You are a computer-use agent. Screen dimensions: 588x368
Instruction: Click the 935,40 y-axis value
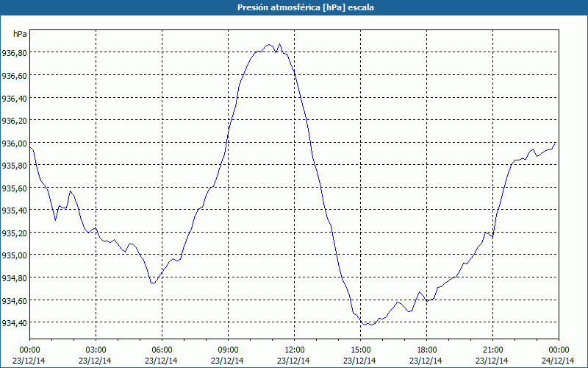pyautogui.click(x=14, y=210)
